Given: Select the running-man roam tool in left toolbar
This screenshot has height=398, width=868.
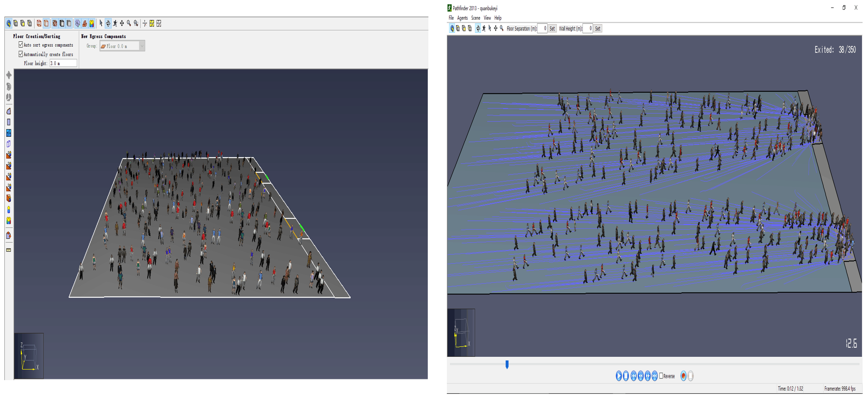Looking at the screenshot, I should point(115,23).
